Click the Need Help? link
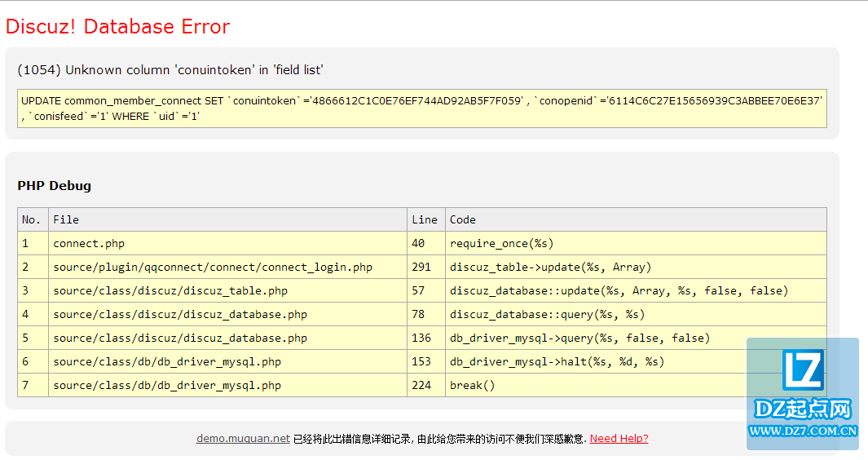 [619, 438]
